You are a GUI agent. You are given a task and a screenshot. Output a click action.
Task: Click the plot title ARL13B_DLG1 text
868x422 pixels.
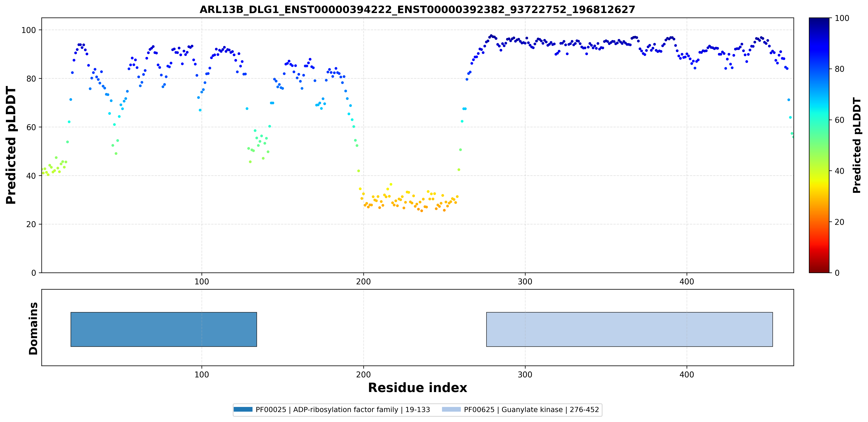tap(417, 9)
